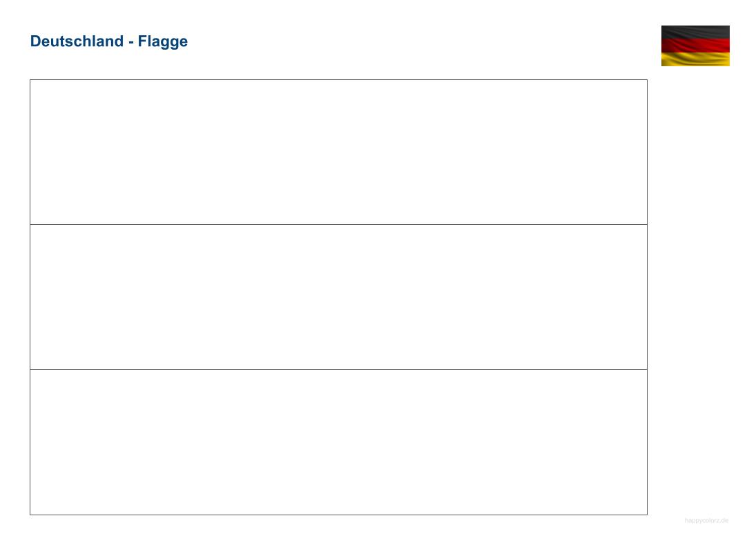Select the top blank stripe of the flag outline
756x547 pixels.
[x=338, y=152]
